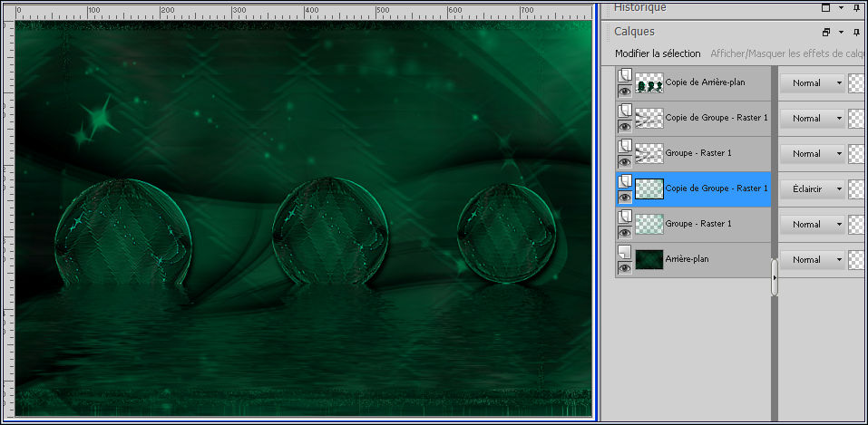Select the highlighted Copie de Groupe - Raster 1 name
The image size is (868, 425).
(x=717, y=188)
